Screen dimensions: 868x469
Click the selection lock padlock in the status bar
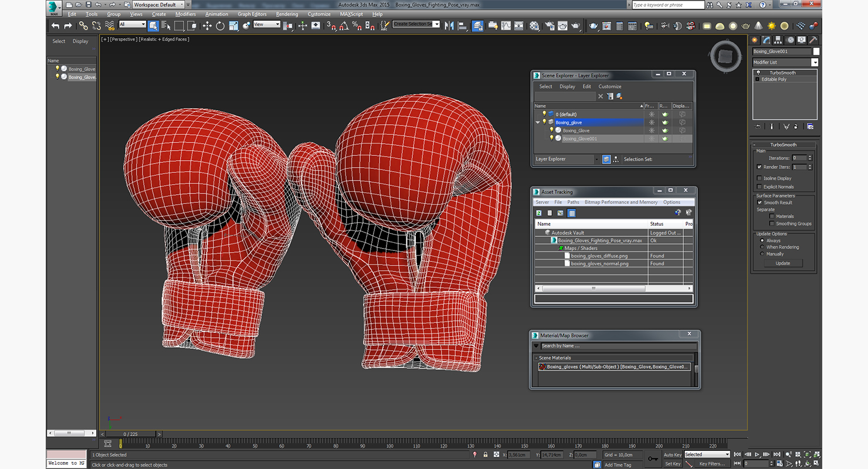[485, 454]
